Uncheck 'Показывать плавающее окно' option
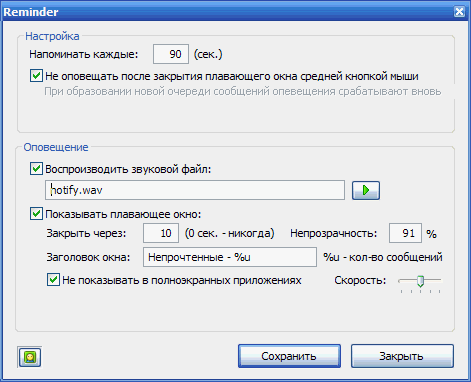Screen dimensions: 471x382 point(36,213)
